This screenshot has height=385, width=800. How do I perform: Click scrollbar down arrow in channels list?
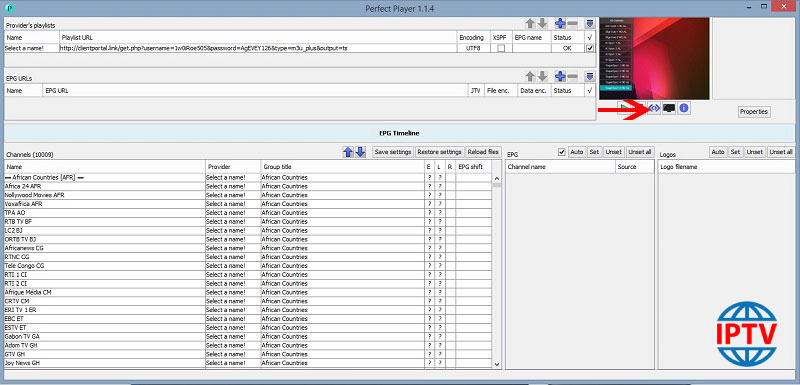(x=497, y=364)
